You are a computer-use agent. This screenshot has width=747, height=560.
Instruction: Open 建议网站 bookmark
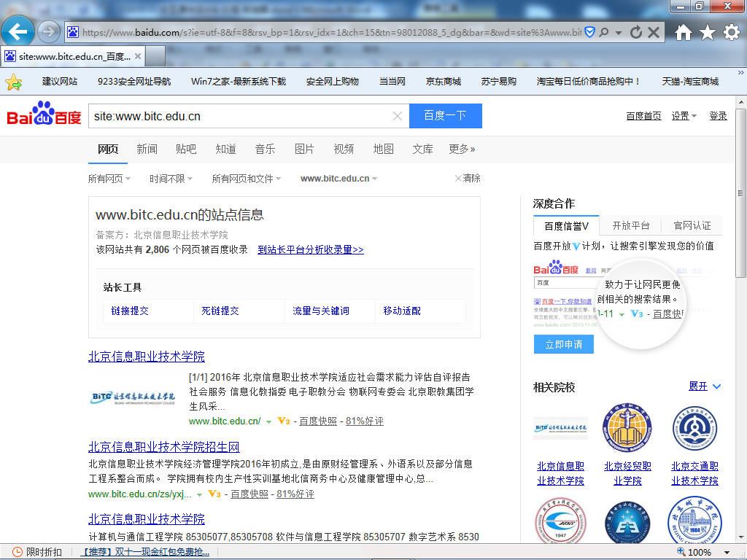coord(60,82)
